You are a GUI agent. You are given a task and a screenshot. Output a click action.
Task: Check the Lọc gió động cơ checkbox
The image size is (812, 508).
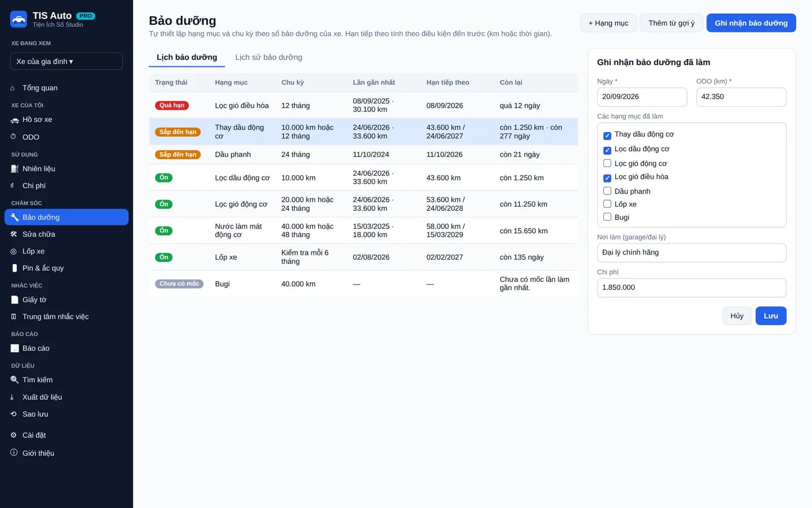(x=607, y=163)
